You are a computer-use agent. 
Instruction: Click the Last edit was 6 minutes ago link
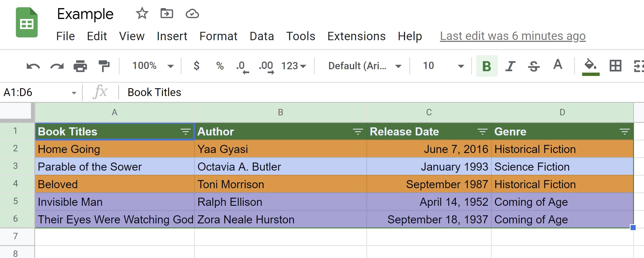[x=513, y=36]
